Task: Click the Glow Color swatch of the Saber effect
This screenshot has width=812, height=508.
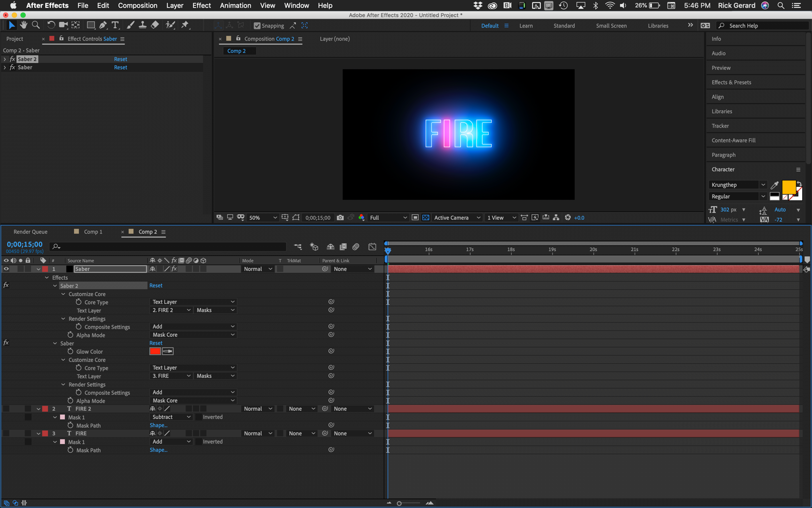Action: pyautogui.click(x=154, y=351)
